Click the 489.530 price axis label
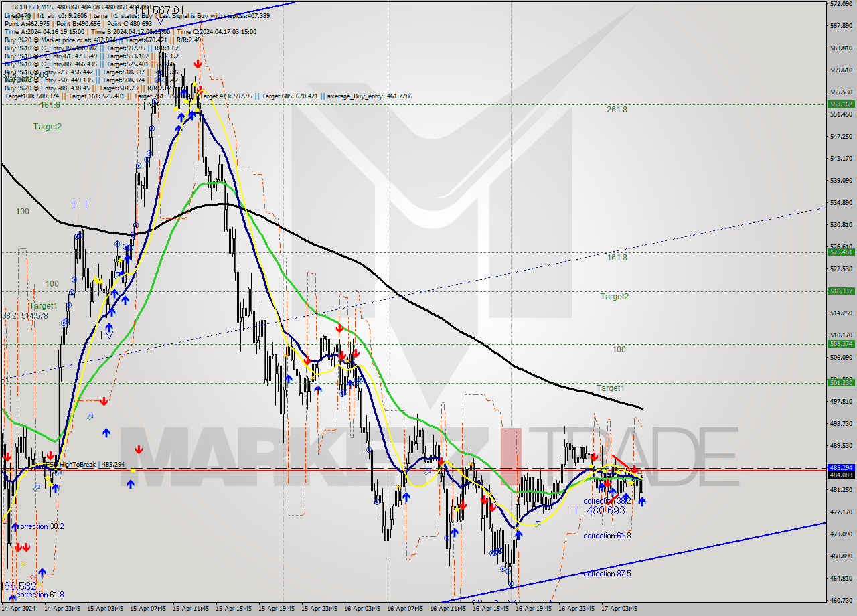Screen dimensions: 857x616 pos(841,445)
